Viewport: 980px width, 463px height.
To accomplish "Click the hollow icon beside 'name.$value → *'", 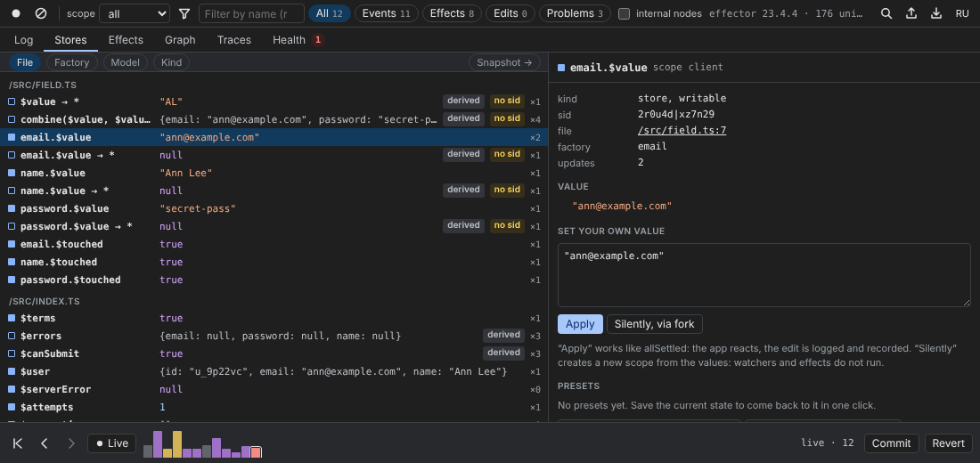I will (x=12, y=191).
